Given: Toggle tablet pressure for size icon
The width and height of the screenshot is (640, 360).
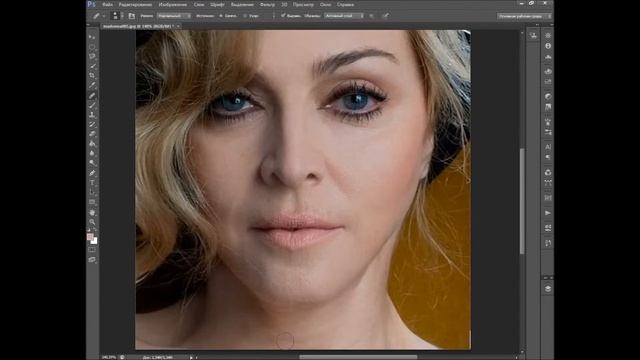Looking at the screenshot, I should (x=386, y=16).
